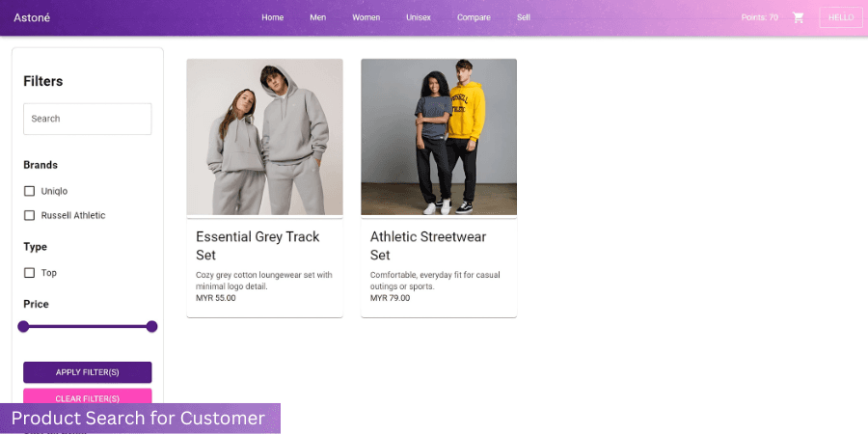
Task: Click the Clear Filter(s) button
Action: (x=88, y=397)
